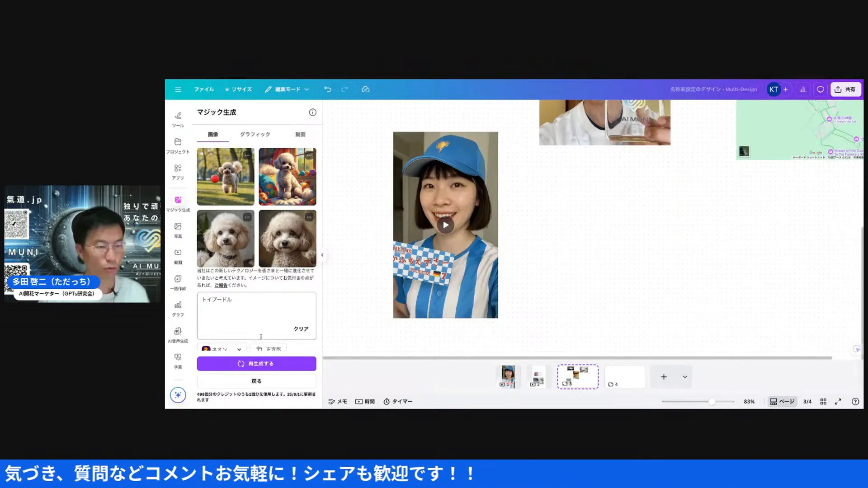This screenshot has width=868, height=488.
Task: Open more options on bottom-left poodle portrait
Action: (247, 217)
